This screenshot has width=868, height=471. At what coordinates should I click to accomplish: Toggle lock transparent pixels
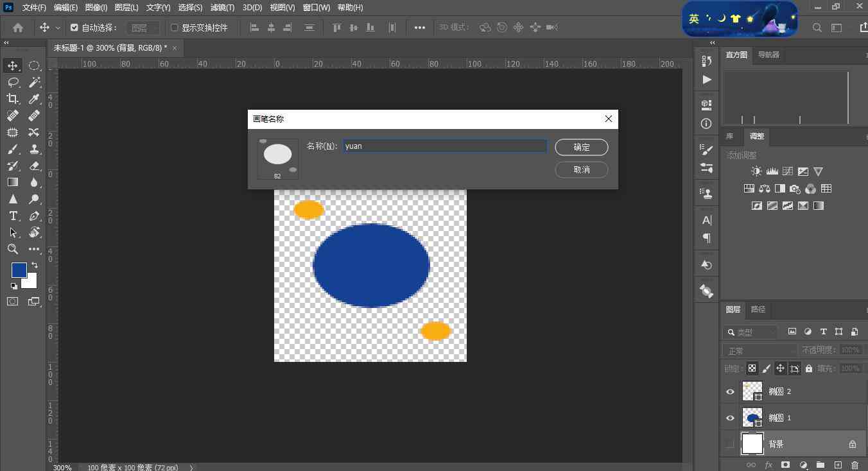coord(752,368)
